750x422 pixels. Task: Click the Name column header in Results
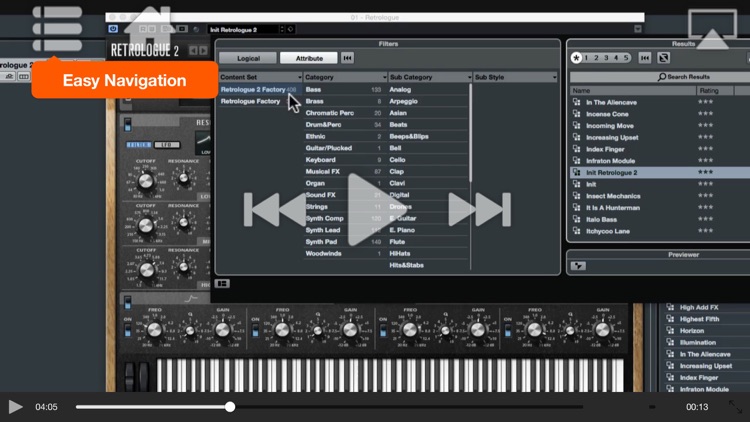(x=632, y=90)
